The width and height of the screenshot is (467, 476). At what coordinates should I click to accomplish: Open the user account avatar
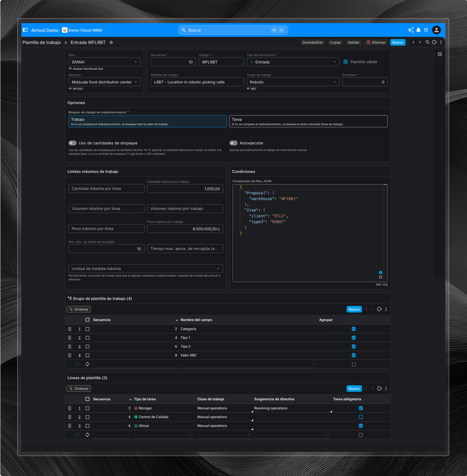tap(436, 30)
